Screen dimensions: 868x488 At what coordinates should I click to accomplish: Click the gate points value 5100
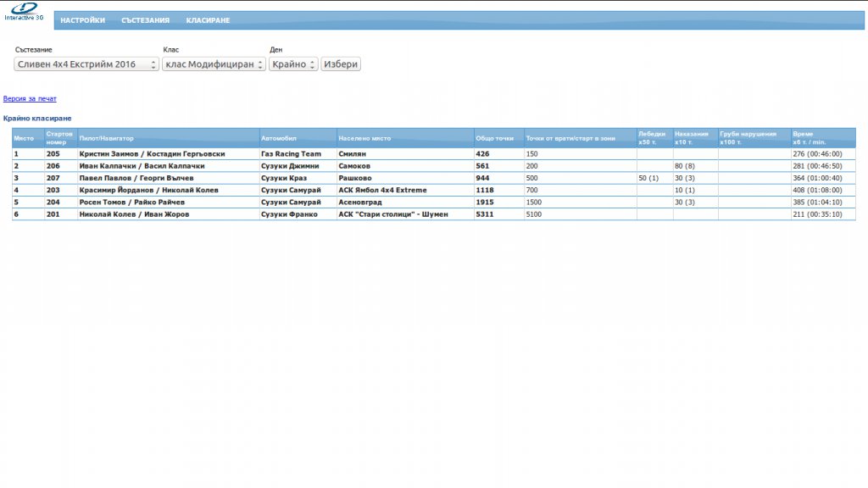point(534,214)
